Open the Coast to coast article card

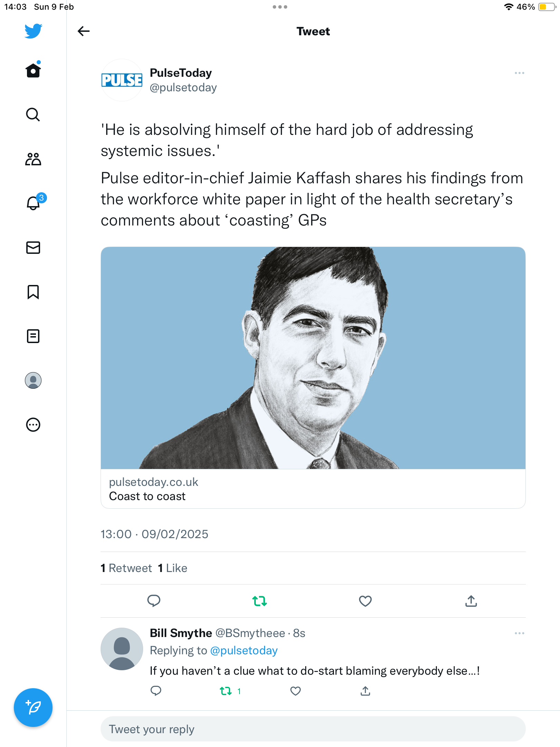click(x=313, y=377)
